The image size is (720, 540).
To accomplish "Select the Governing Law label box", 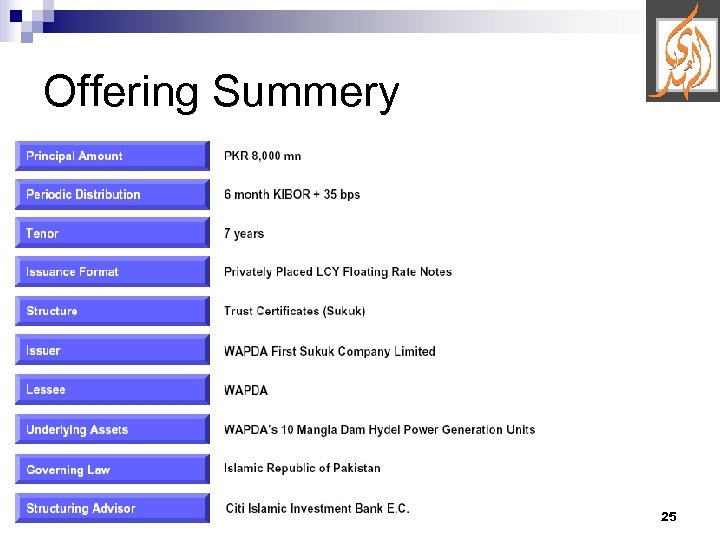I will tap(112, 469).
